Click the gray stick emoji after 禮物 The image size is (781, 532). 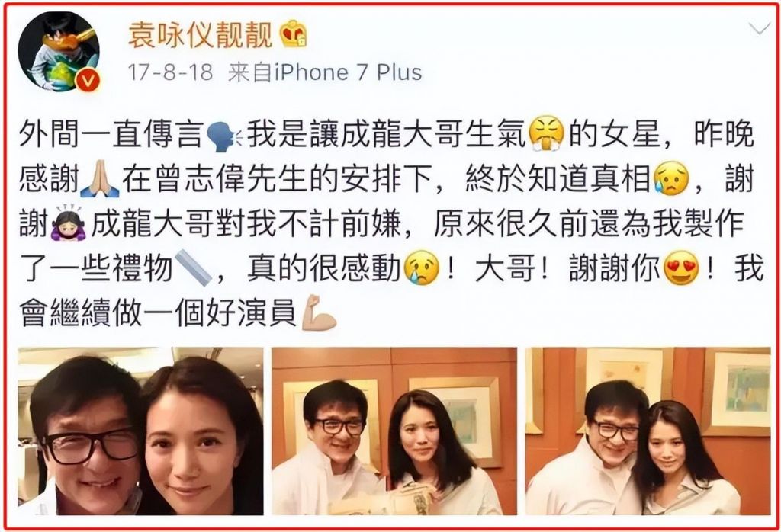(193, 268)
